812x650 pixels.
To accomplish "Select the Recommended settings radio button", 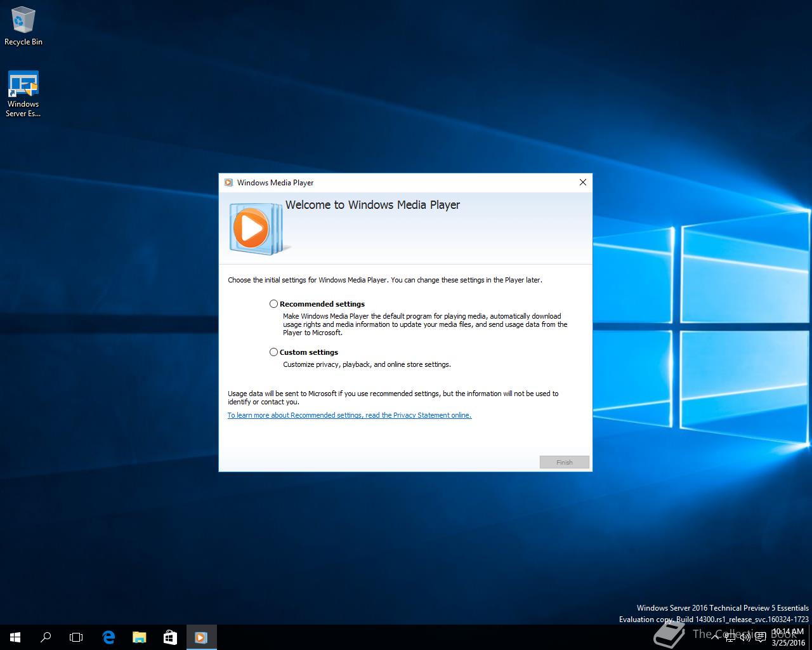I will click(x=273, y=304).
